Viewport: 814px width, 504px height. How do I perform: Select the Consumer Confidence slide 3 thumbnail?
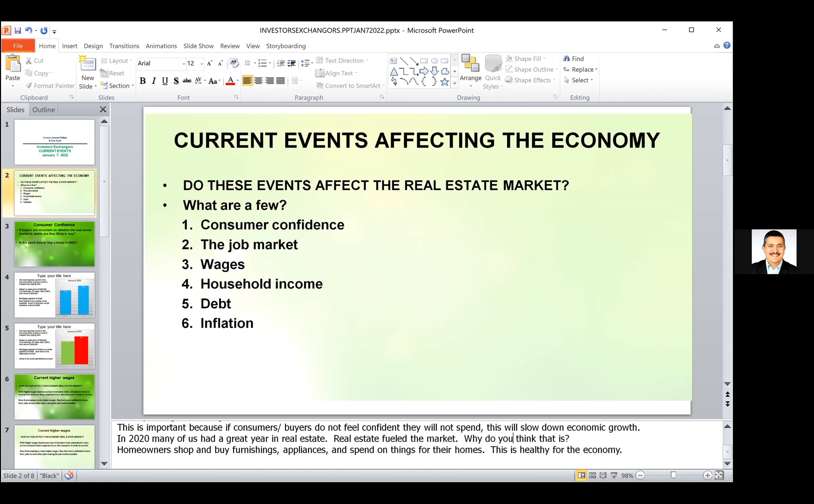[x=54, y=244]
